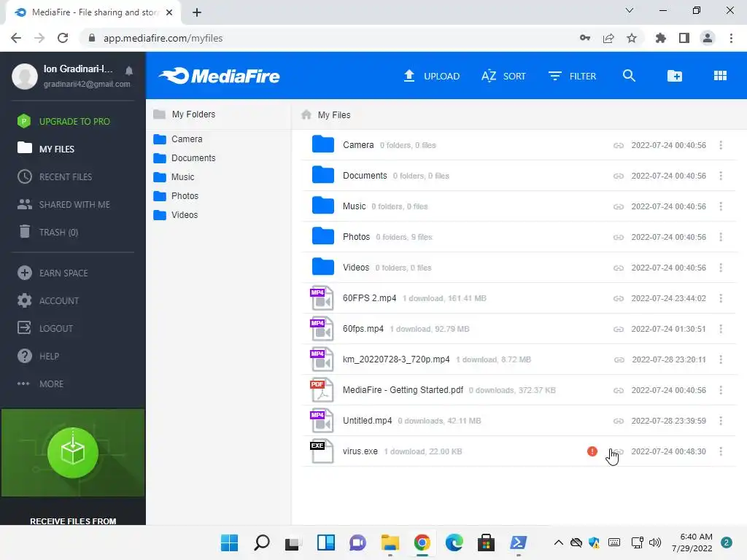Open Trash (0) in sidebar
The height and width of the screenshot is (560, 747).
(x=48, y=232)
